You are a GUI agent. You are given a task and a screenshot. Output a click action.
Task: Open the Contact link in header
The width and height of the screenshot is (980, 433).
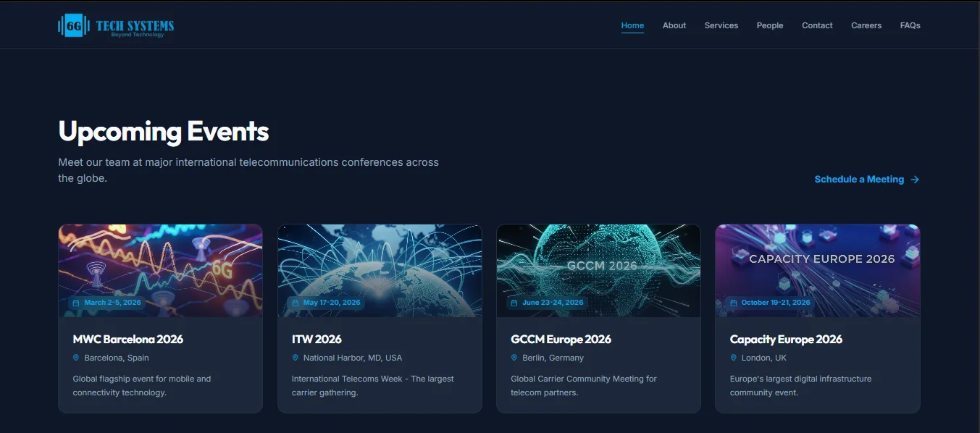pos(817,25)
